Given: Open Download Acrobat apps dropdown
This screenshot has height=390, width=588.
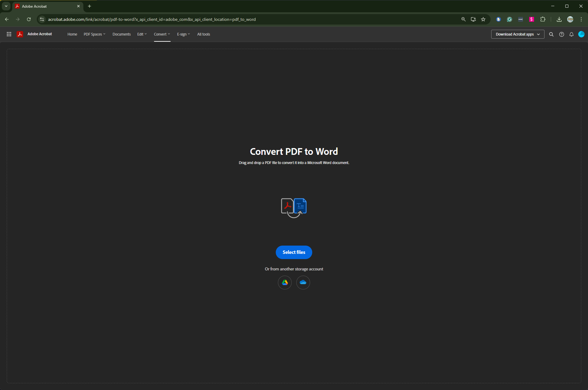Looking at the screenshot, I should tap(518, 34).
